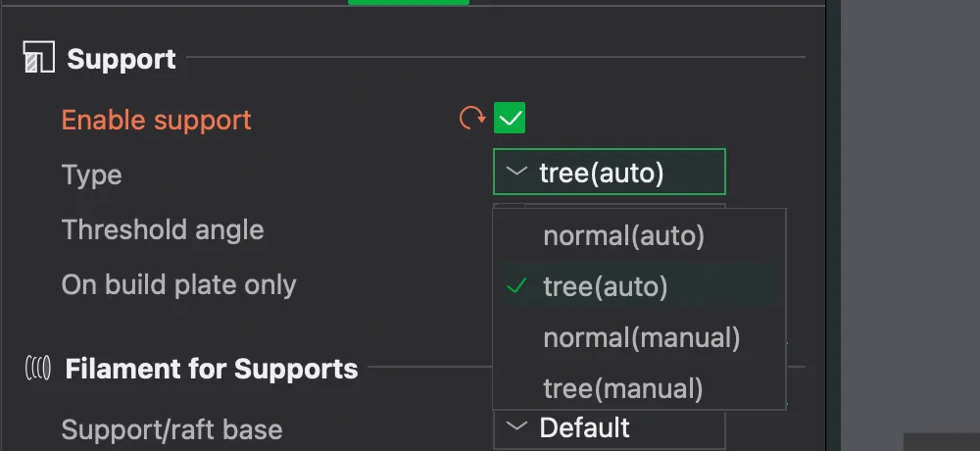Click the Support section heading
The image size is (980, 451).
point(122,59)
